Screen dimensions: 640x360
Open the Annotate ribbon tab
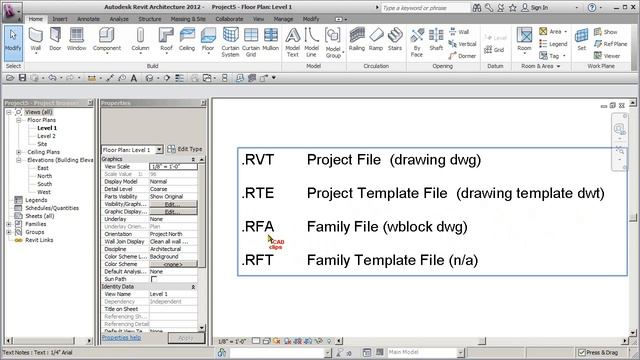(88, 19)
